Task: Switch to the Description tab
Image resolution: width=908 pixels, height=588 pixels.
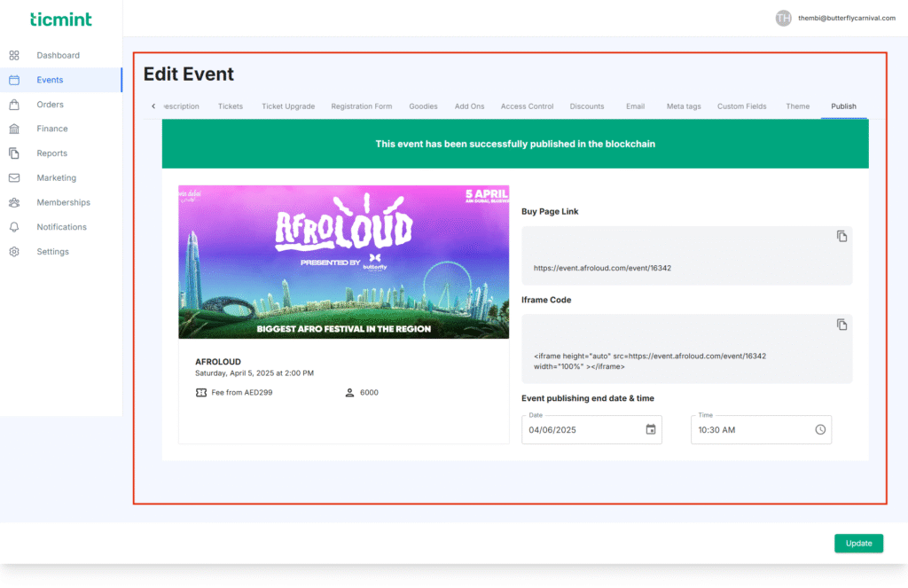Action: click(181, 106)
